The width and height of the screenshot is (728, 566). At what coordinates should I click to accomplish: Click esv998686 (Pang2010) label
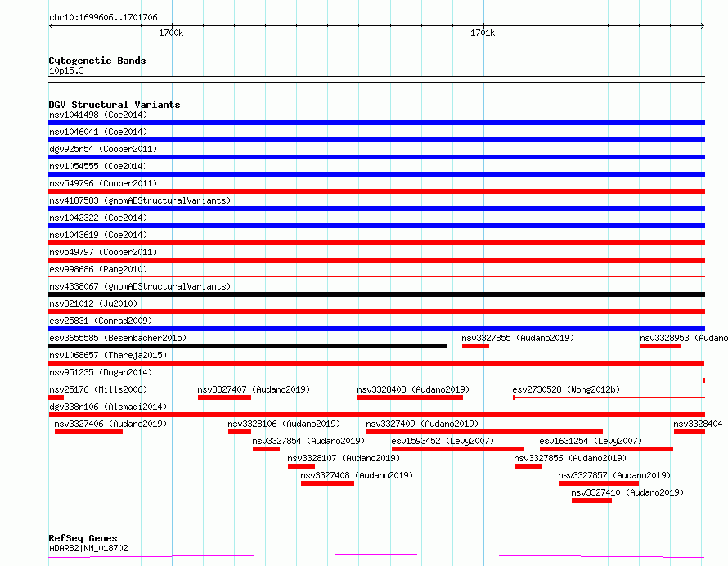[98, 269]
